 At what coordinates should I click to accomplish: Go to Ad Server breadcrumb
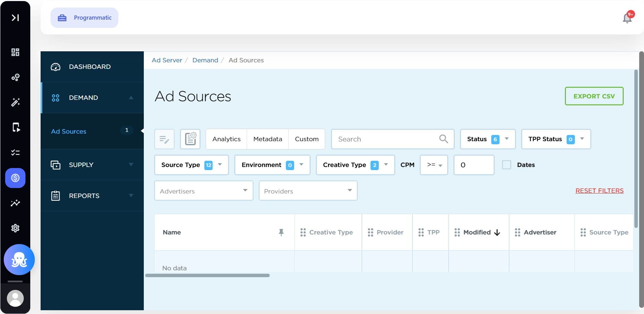[x=167, y=60]
